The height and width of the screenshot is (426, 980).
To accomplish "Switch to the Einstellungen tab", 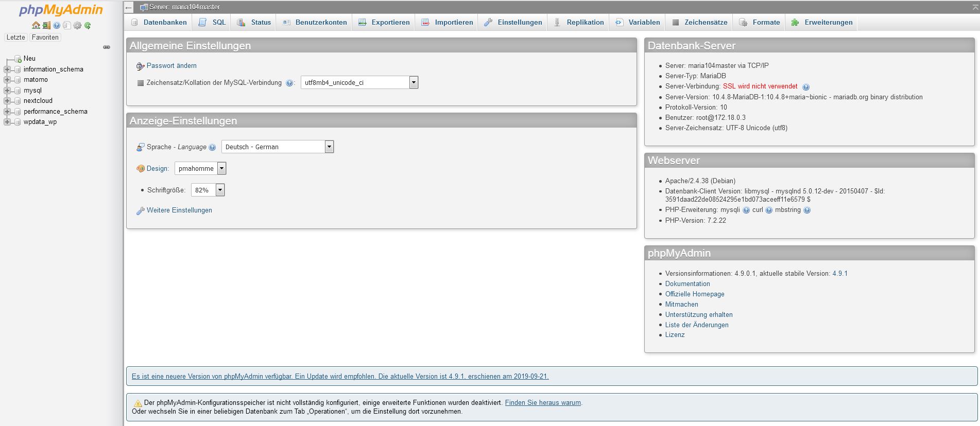I will click(513, 22).
